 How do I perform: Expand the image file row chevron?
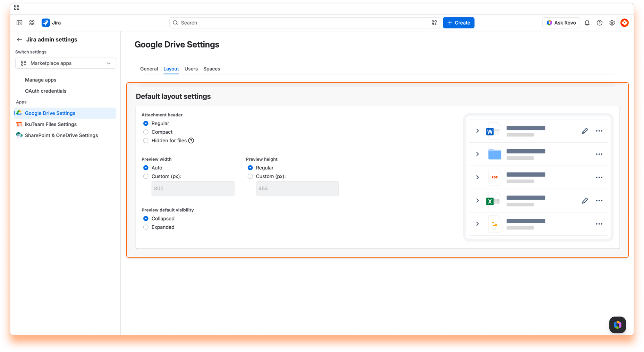[477, 224]
